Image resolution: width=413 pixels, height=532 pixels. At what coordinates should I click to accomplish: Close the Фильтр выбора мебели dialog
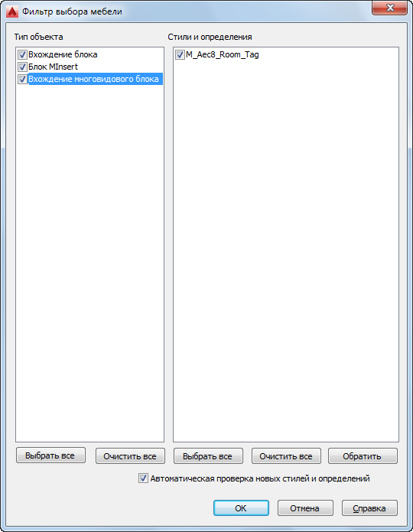pos(389,8)
